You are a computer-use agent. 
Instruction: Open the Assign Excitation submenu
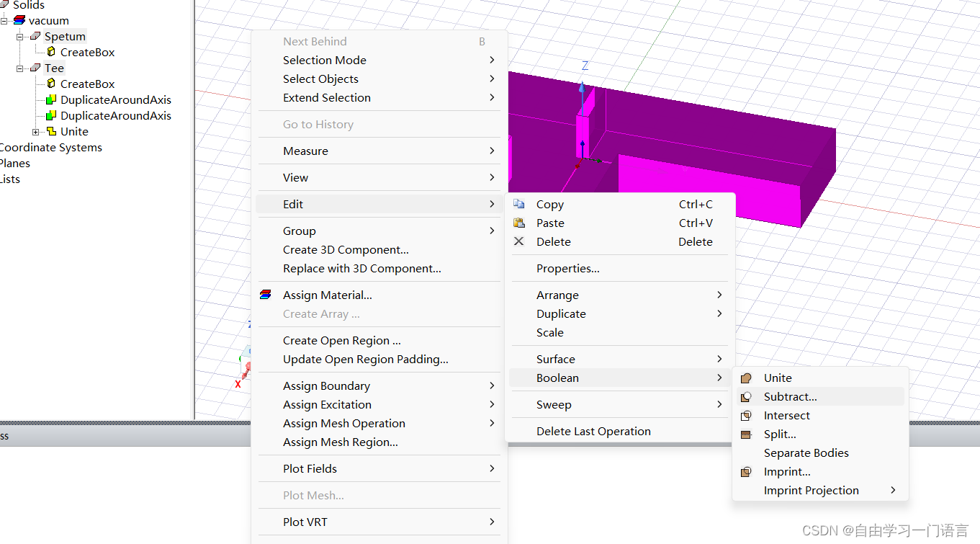coord(379,404)
